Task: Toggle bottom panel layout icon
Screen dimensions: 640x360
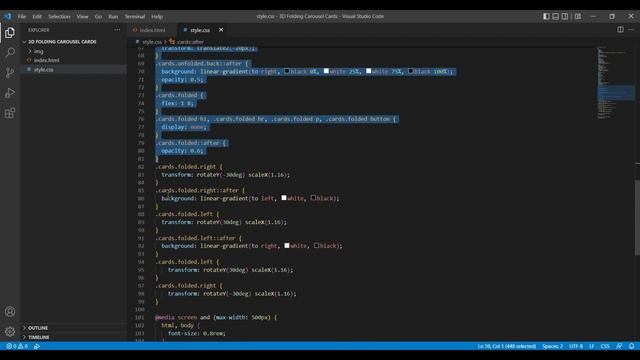Action: pyautogui.click(x=556, y=16)
